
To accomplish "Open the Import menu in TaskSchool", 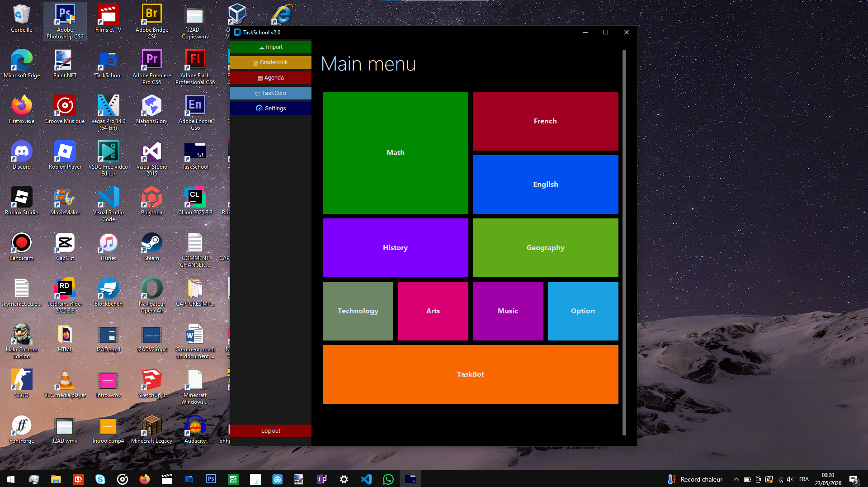I will pyautogui.click(x=271, y=47).
